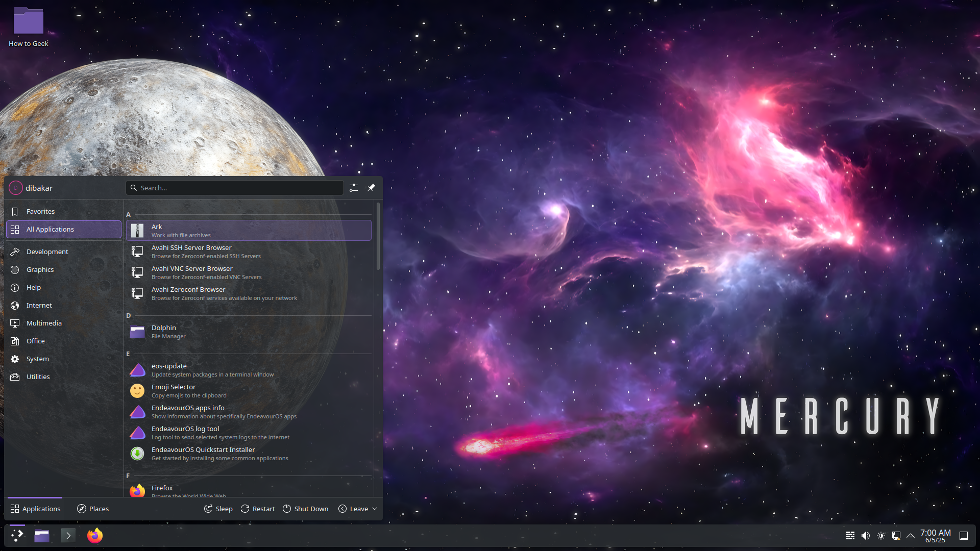Screen dimensions: 980x551
Task: Expand hidden icons in the system tray
Action: (x=911, y=536)
